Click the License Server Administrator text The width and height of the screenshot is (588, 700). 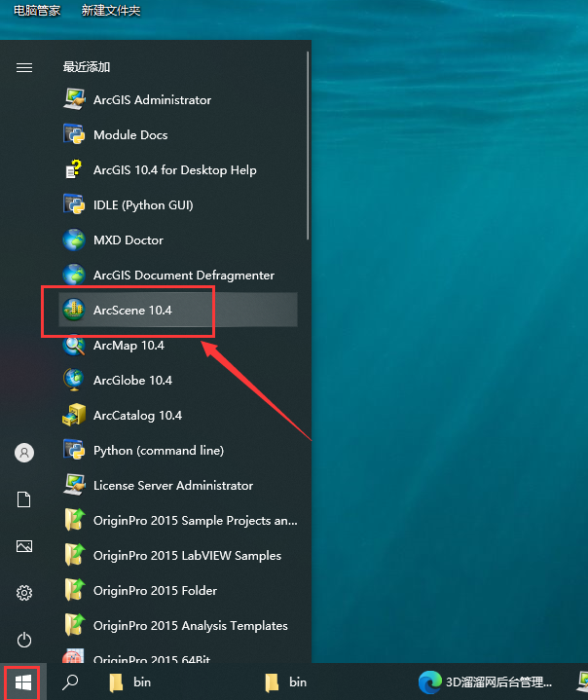pyautogui.click(x=173, y=485)
